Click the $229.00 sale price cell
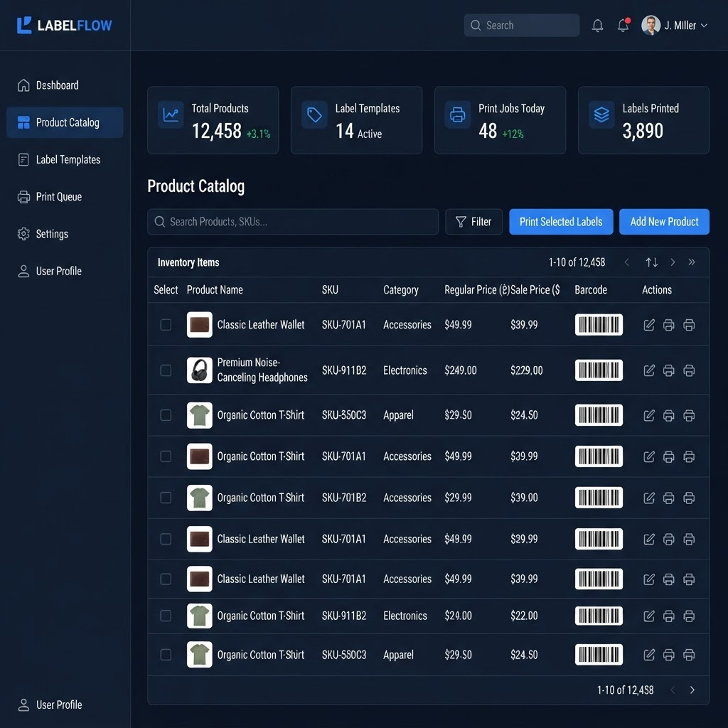The height and width of the screenshot is (728, 728). pyautogui.click(x=526, y=370)
